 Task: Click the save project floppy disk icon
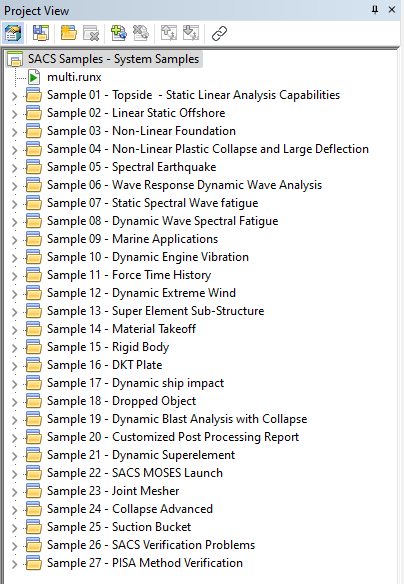(41, 33)
